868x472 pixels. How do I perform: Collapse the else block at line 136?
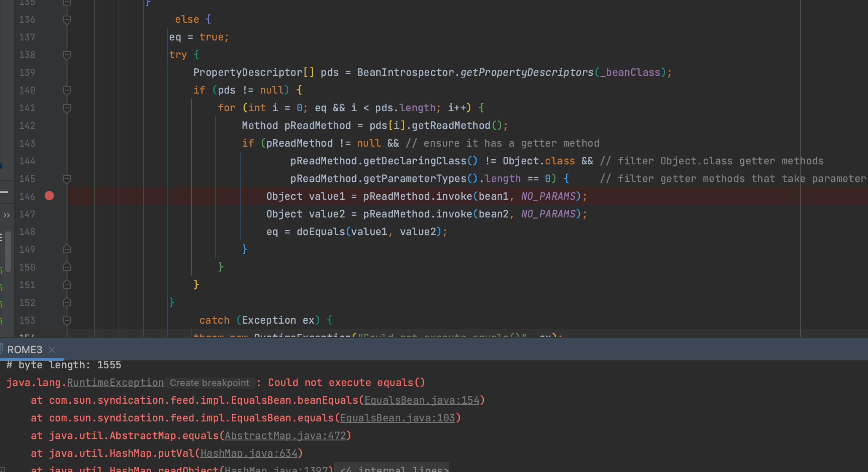67,19
